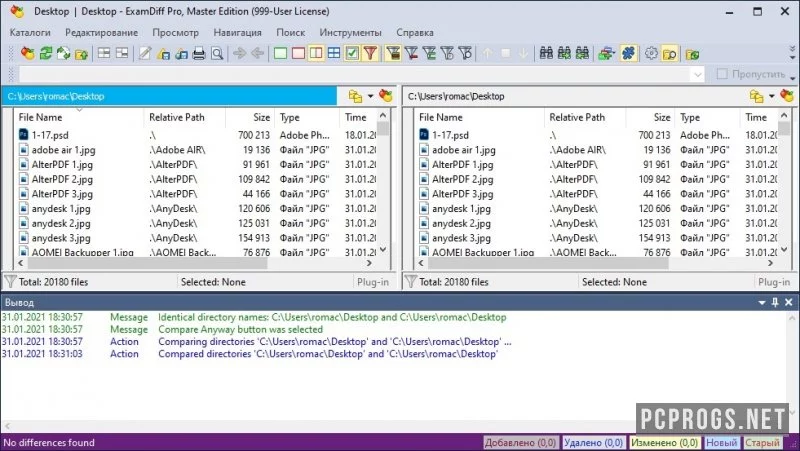800x451 pixels.
Task: Click the gray left-arrow navigation icon
Action: point(258,53)
